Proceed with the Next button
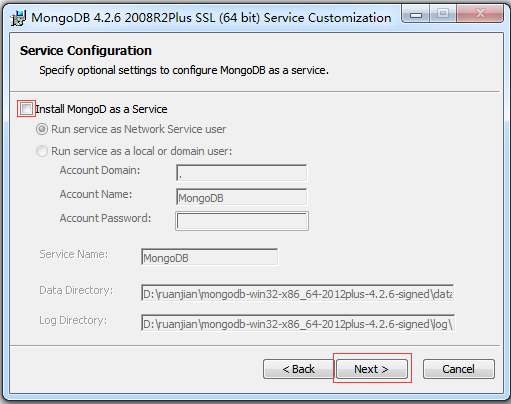The image size is (511, 404). 372,369
